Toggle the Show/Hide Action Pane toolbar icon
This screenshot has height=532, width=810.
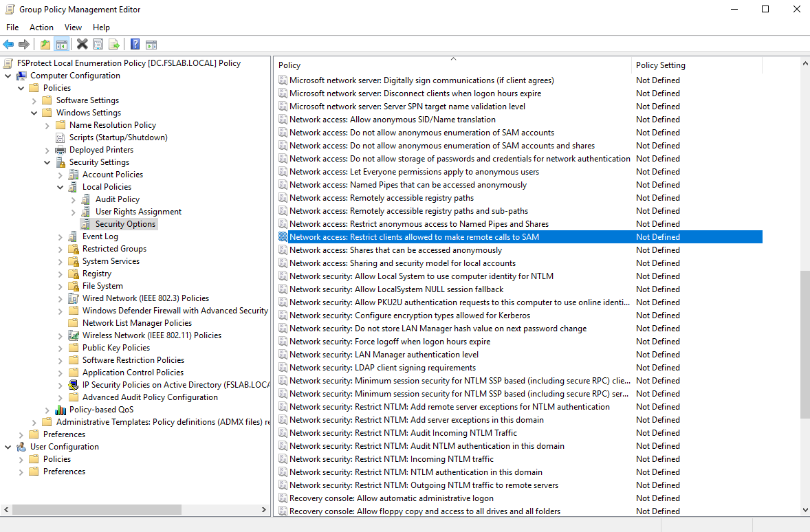click(x=151, y=45)
